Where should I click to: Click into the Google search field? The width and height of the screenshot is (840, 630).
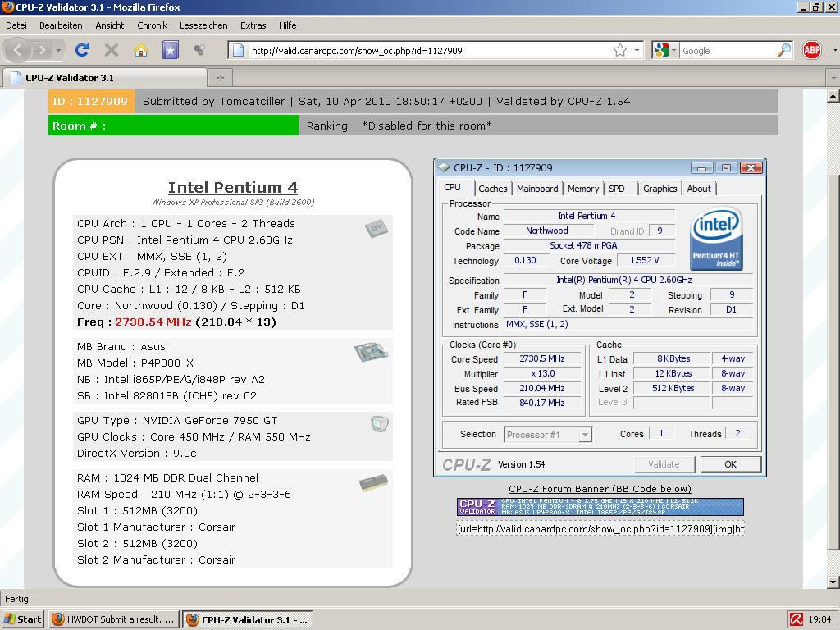(728, 50)
